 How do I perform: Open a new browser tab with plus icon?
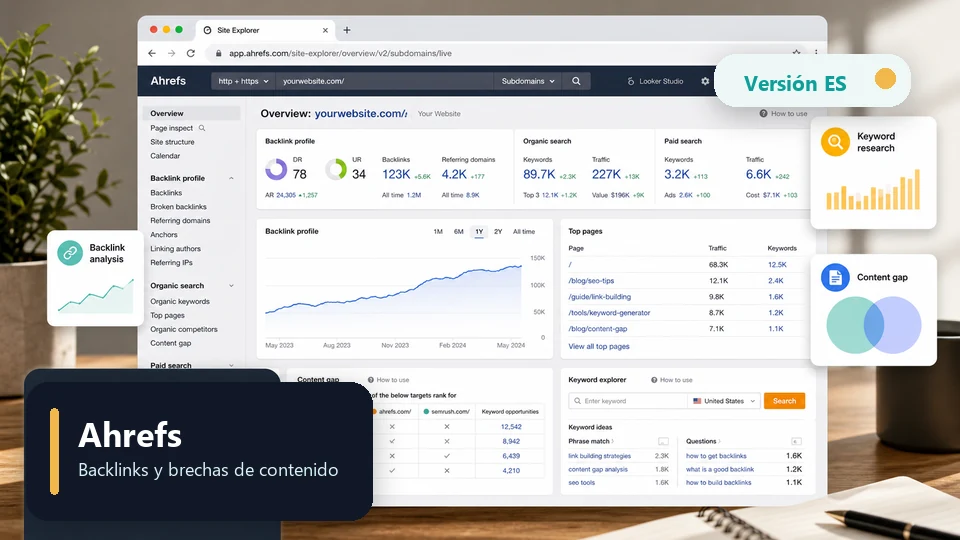tap(347, 30)
